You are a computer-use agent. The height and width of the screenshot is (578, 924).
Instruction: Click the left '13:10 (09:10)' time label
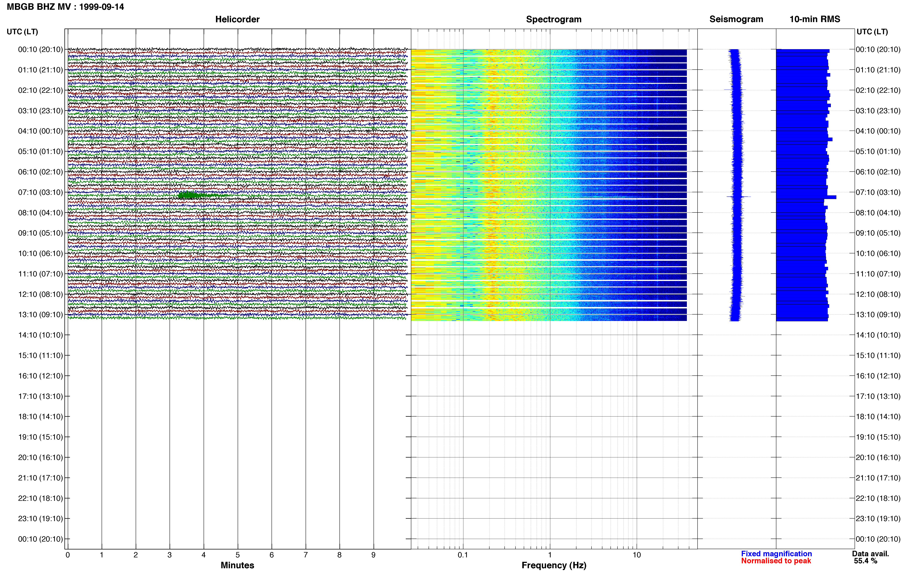[x=41, y=315]
